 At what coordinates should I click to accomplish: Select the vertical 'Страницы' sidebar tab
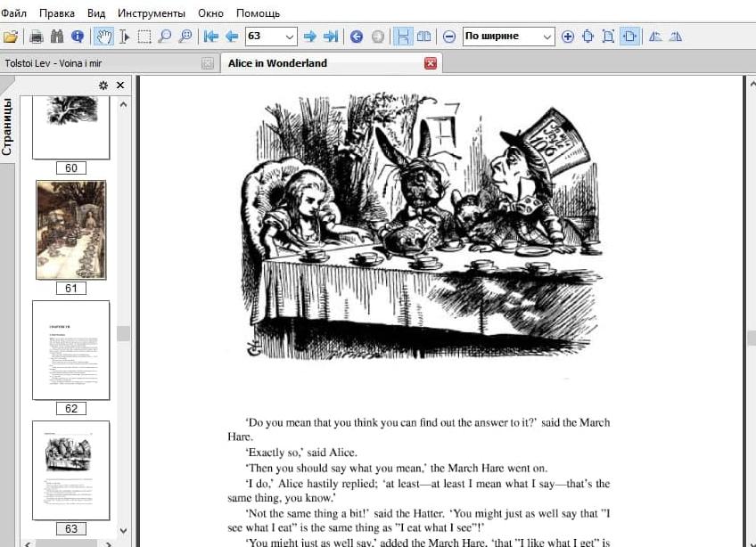[7, 127]
